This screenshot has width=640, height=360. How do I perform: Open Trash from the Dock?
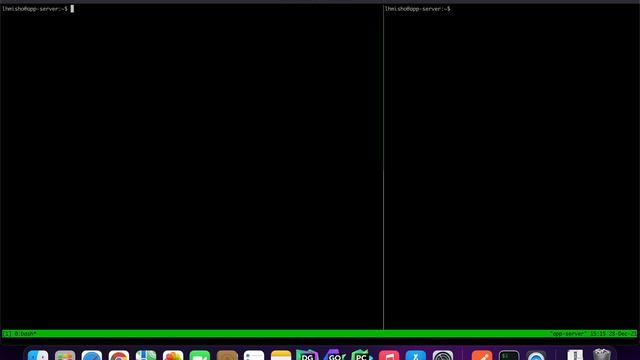[602, 355]
